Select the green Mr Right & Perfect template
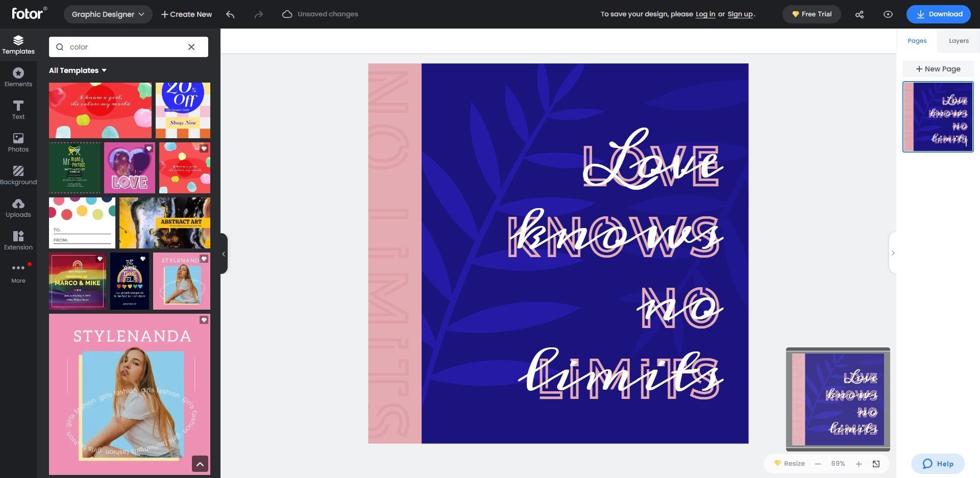 pyautogui.click(x=75, y=168)
